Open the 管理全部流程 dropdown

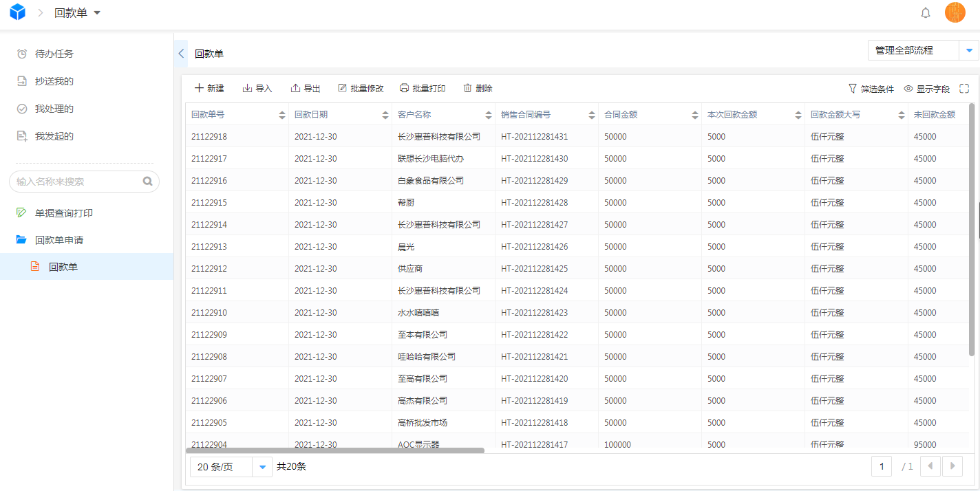(969, 50)
